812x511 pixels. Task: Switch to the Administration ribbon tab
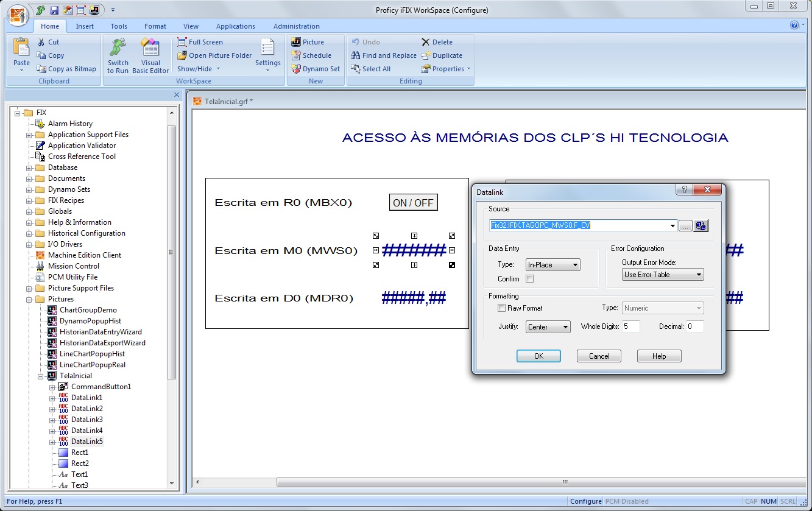coord(297,26)
